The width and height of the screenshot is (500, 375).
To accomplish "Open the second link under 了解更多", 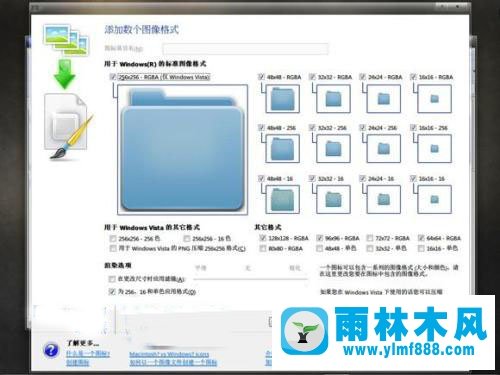I will 77,363.
